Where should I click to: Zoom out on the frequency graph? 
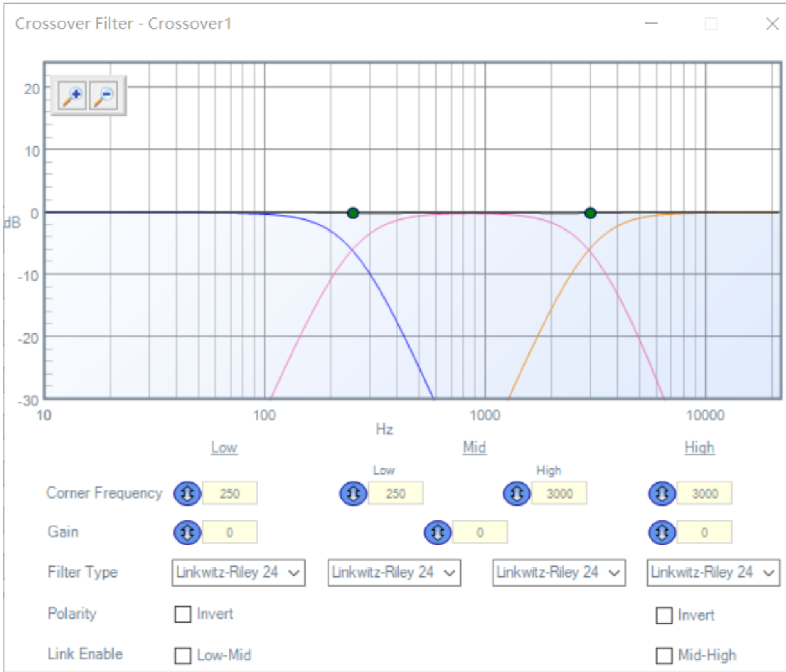click(103, 96)
